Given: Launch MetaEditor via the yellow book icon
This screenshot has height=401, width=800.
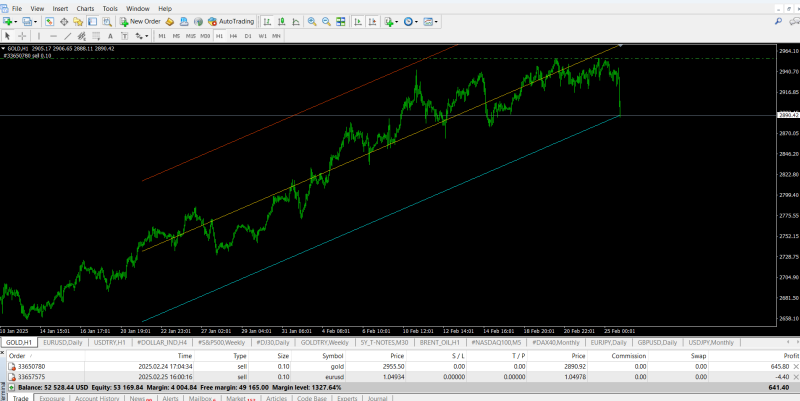Looking at the screenshot, I should tap(170, 21).
